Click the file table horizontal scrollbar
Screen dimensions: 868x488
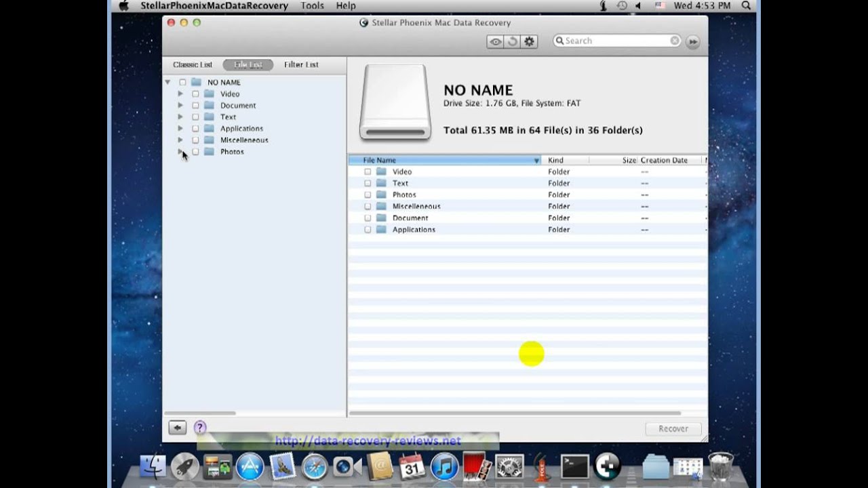click(515, 413)
